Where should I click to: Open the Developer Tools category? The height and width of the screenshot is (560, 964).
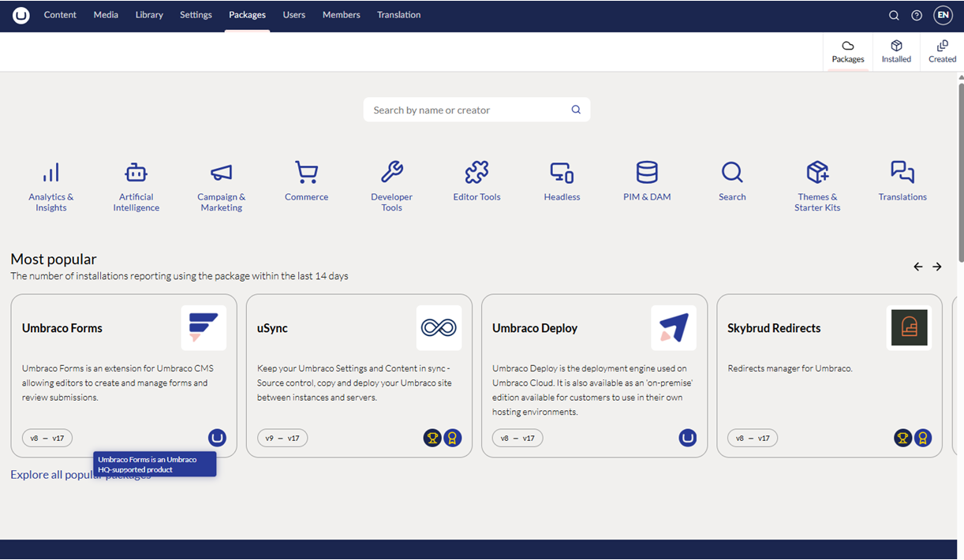click(x=392, y=186)
